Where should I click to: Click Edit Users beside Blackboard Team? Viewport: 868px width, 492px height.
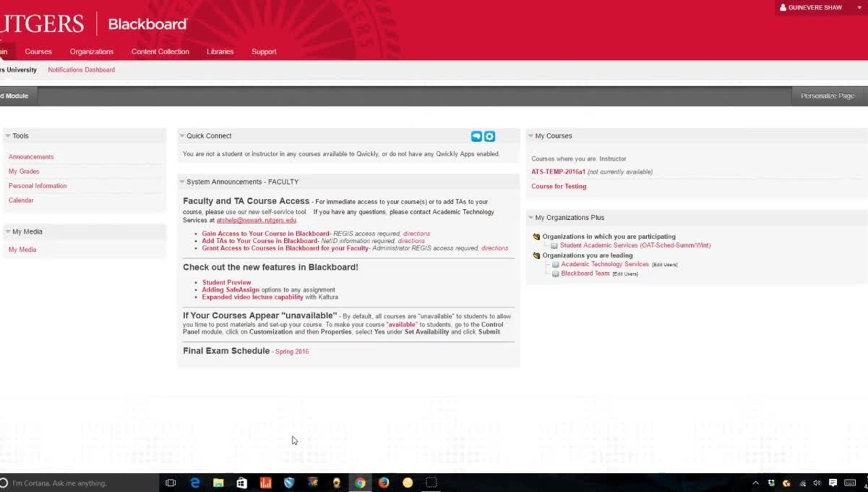click(x=625, y=274)
